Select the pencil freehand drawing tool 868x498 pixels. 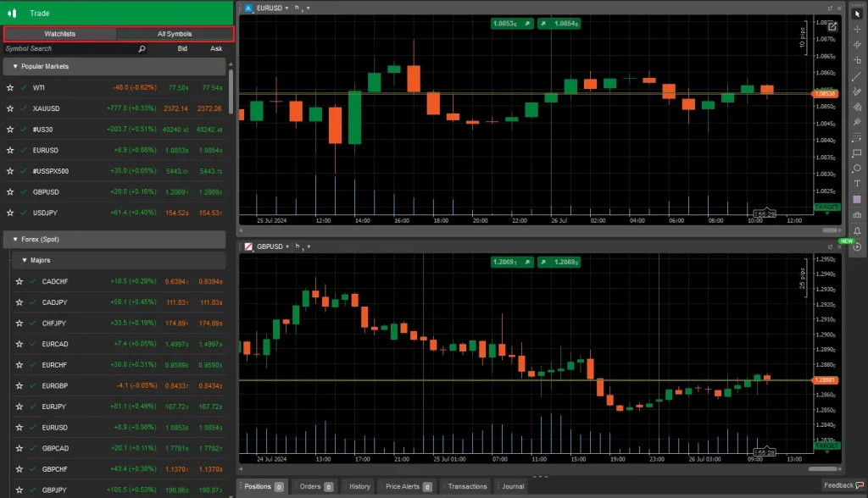click(x=857, y=91)
